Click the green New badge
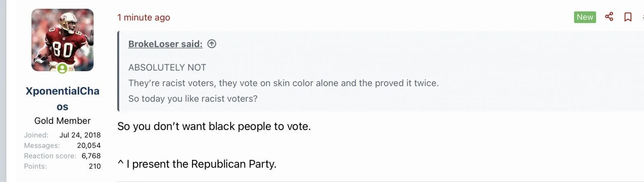Image resolution: width=644 pixels, height=182 pixels. [x=584, y=17]
